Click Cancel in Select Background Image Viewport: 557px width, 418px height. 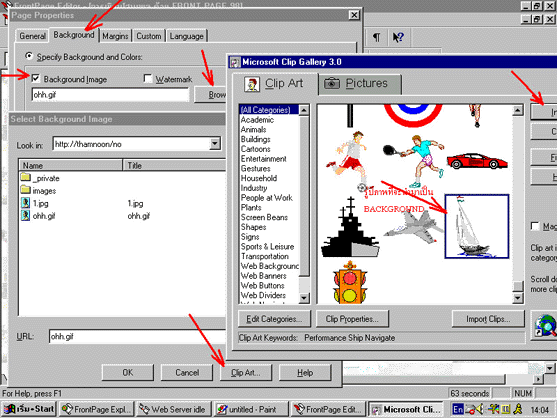coord(187,373)
